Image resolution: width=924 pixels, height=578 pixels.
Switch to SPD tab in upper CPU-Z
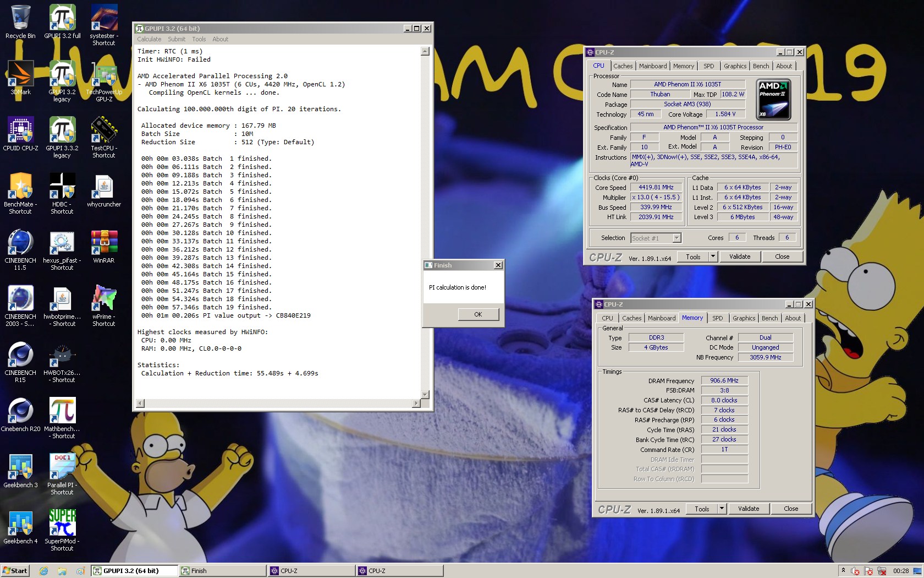click(x=709, y=66)
